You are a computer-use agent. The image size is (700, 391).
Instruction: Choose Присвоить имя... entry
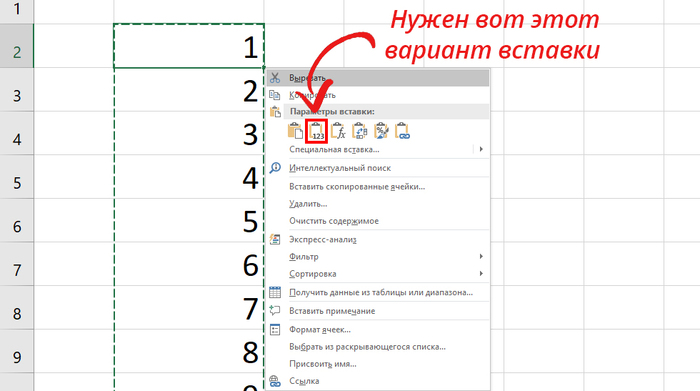click(378, 364)
